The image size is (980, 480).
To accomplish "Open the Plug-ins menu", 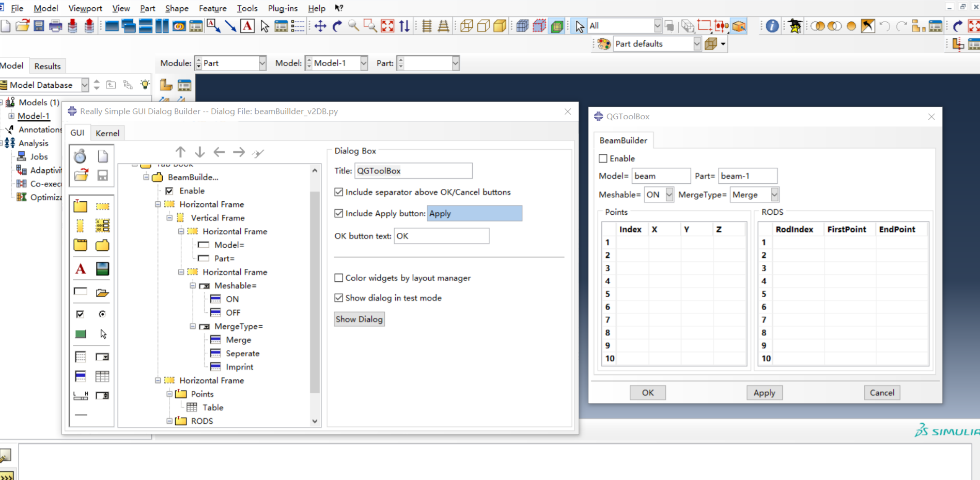I will (x=283, y=8).
